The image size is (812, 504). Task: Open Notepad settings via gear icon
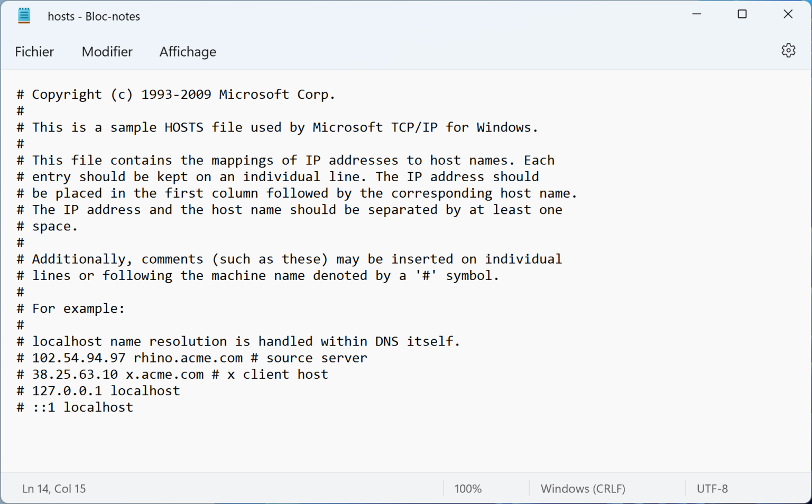tap(788, 50)
